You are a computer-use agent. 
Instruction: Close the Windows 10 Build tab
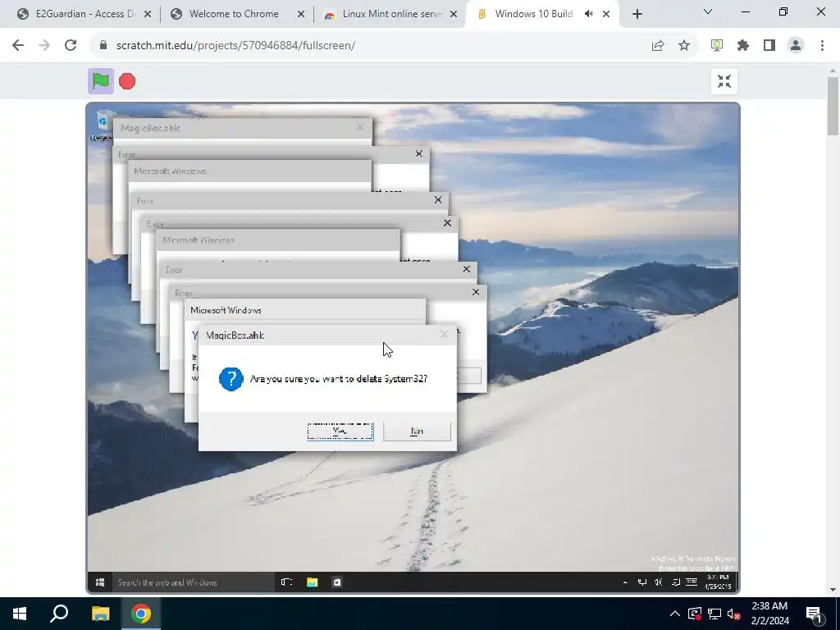point(606,14)
